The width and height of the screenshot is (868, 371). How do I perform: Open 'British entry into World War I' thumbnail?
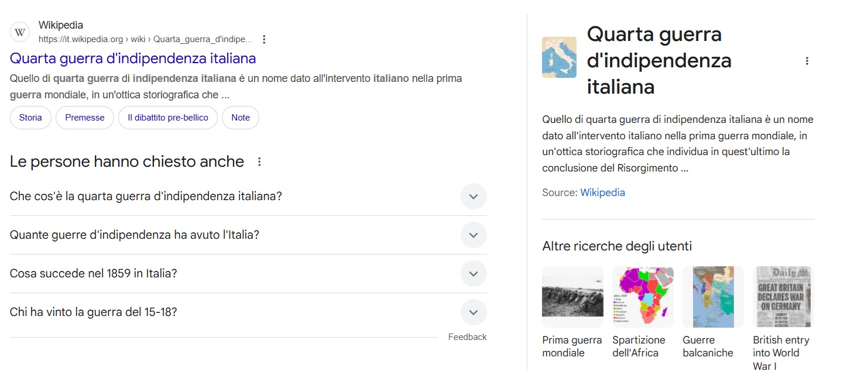[783, 297]
